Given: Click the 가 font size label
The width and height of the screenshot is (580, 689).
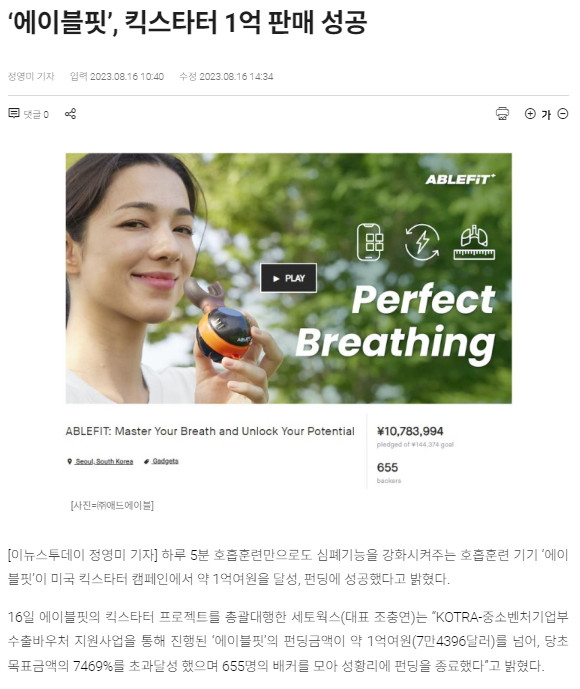Looking at the screenshot, I should coord(546,114).
